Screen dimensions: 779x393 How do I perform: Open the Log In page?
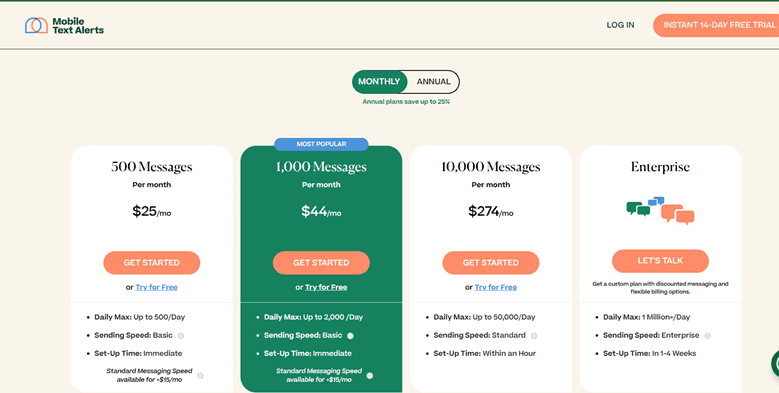[620, 25]
